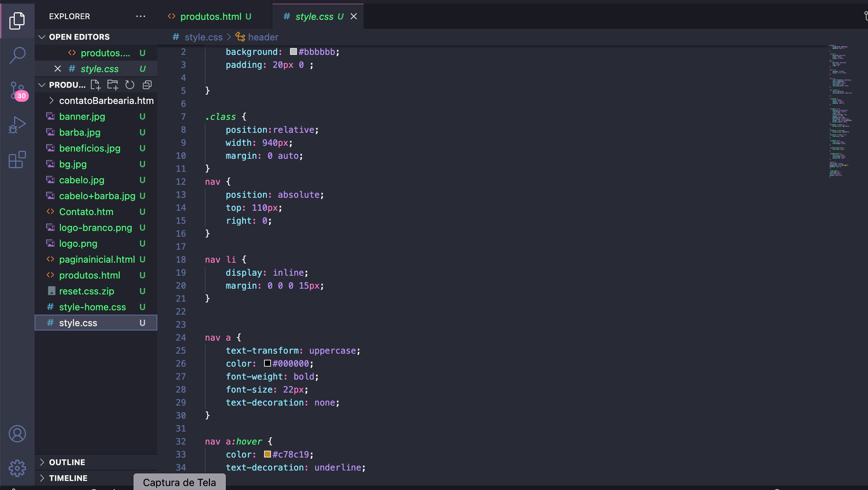The image size is (868, 490).
Task: Click the header symbol icon in breadcrumb
Action: pyautogui.click(x=240, y=37)
